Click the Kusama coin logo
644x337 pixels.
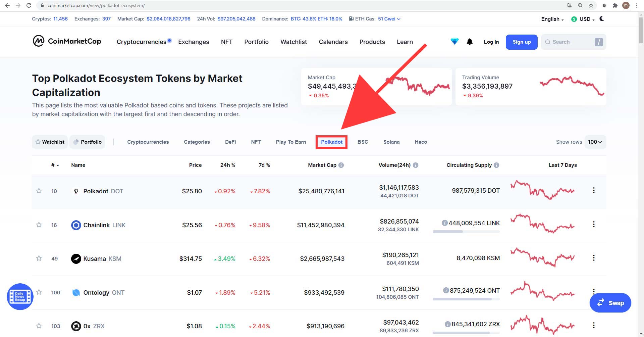(76, 258)
